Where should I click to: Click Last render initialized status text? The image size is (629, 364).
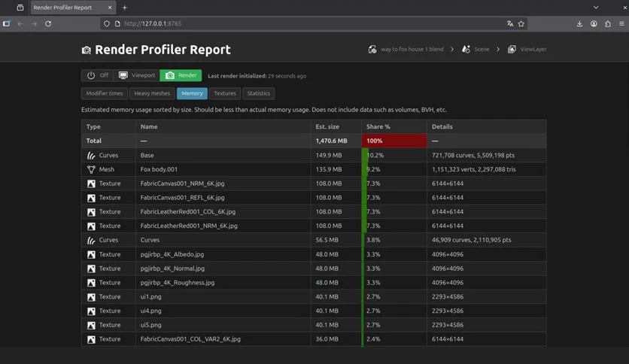click(257, 76)
